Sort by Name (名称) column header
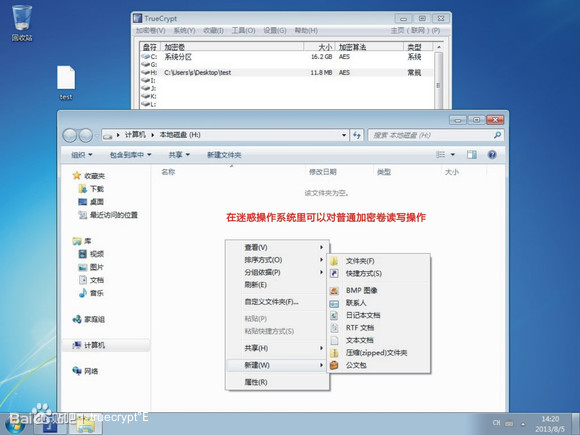The image size is (580, 435). click(x=168, y=172)
